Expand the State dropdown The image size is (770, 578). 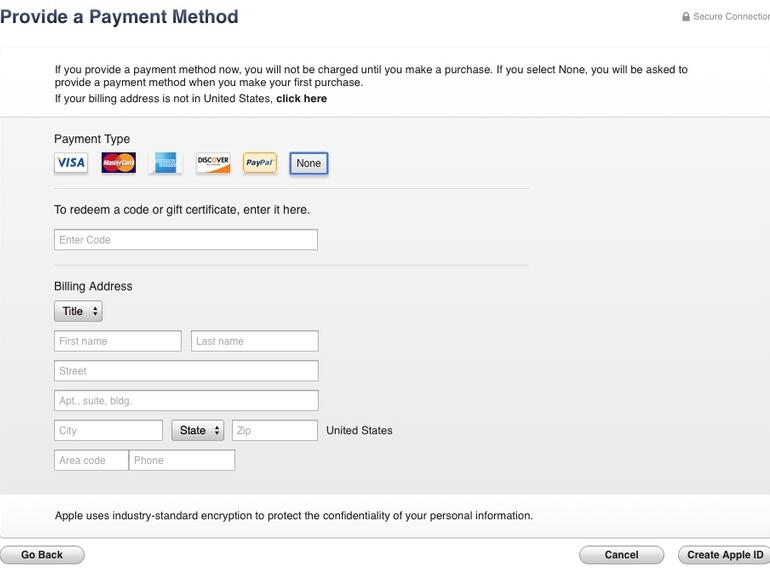pyautogui.click(x=198, y=430)
